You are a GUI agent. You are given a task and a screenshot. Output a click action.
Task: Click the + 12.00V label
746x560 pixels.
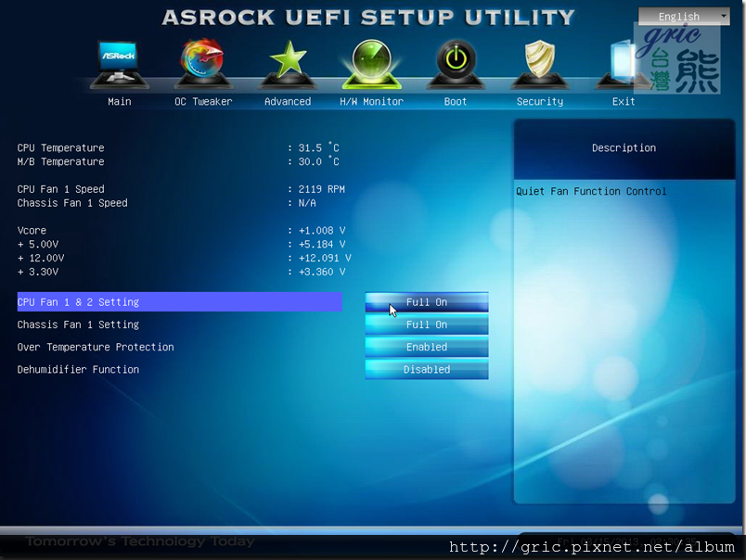tap(41, 258)
